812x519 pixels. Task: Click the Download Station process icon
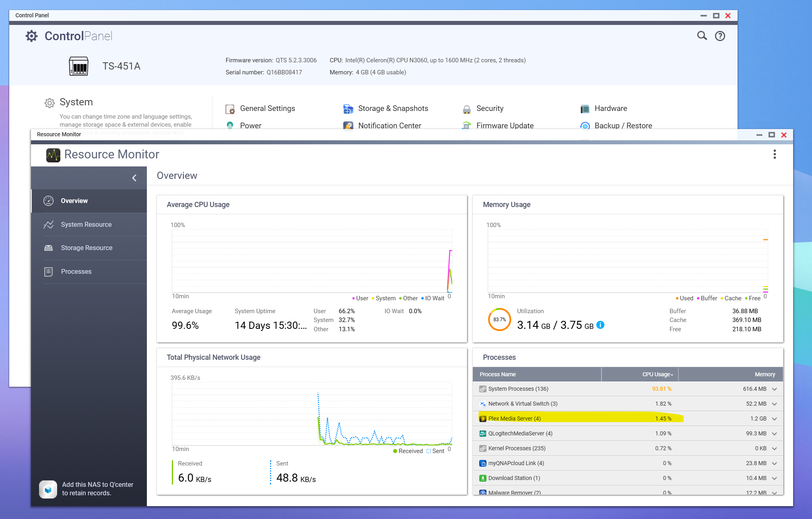483,478
